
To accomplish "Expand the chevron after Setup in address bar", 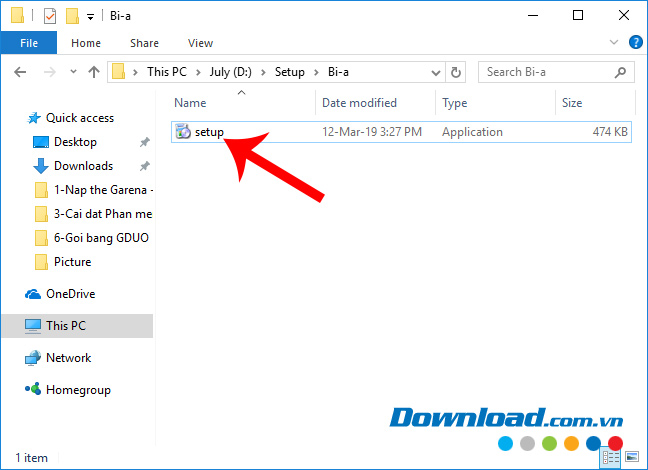I will click(316, 72).
